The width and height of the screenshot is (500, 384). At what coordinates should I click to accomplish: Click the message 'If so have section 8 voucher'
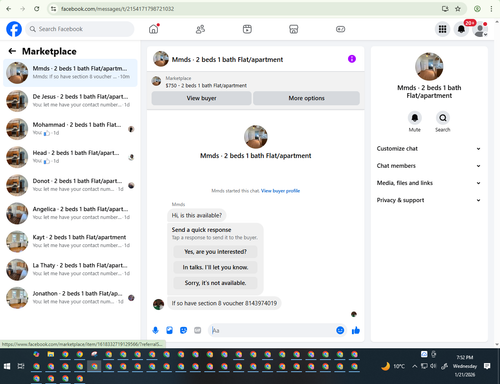point(224,303)
